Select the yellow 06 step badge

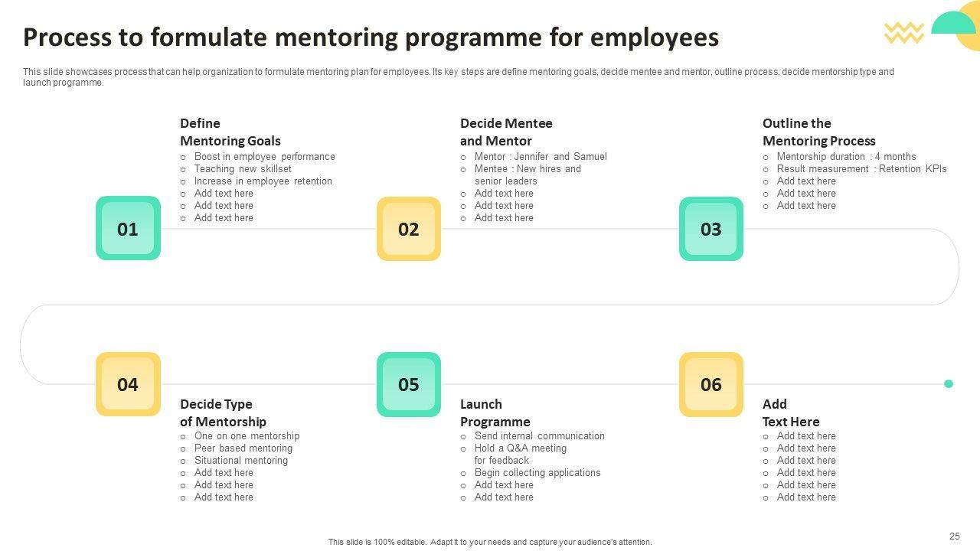711,384
